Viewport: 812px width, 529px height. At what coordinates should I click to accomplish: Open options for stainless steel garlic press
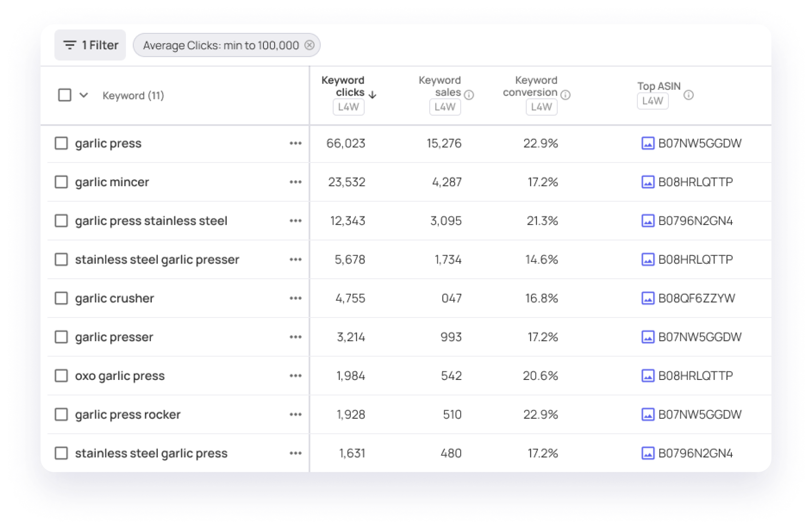click(x=295, y=453)
